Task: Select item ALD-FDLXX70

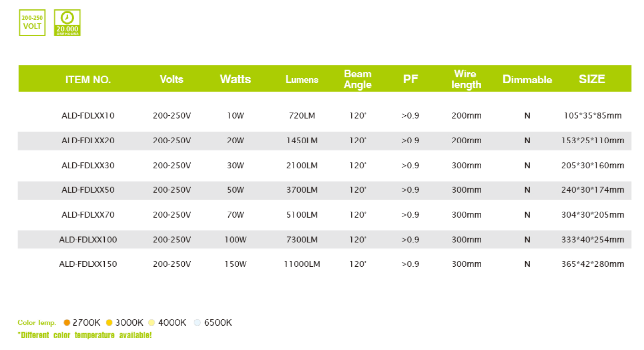Action: (x=88, y=215)
